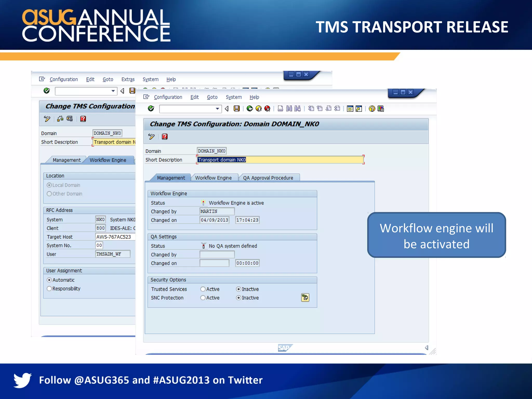
Task: Click the front window menu icon
Action: click(x=147, y=97)
